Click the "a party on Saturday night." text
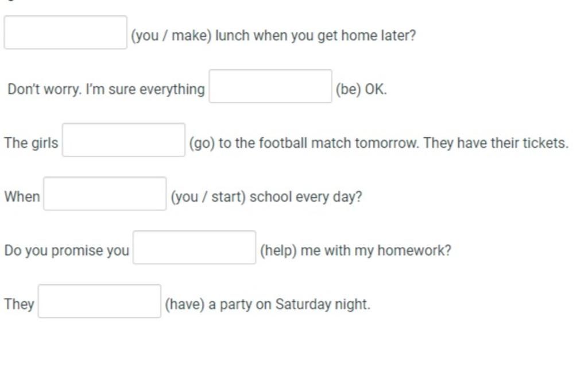 289,305
